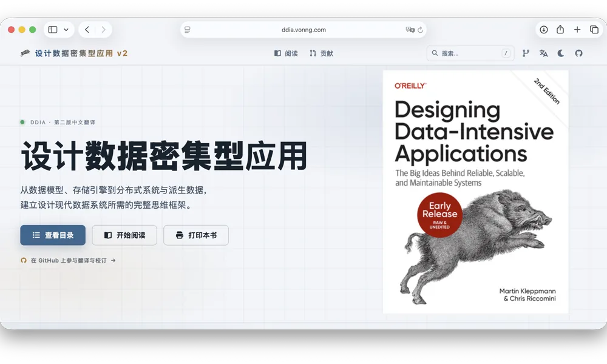Click the 开始阅读 button
This screenshot has width=607, height=364.
124,235
